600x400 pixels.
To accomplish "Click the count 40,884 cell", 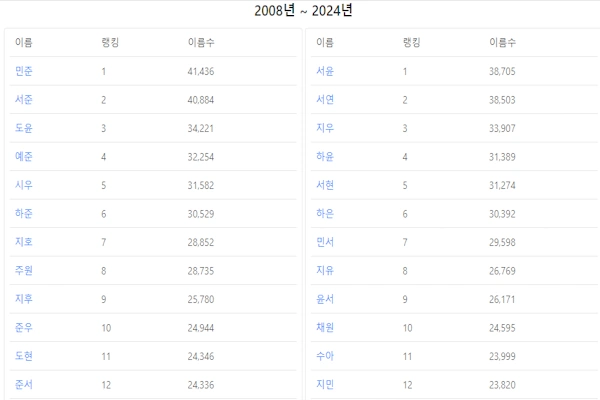I will pos(201,100).
